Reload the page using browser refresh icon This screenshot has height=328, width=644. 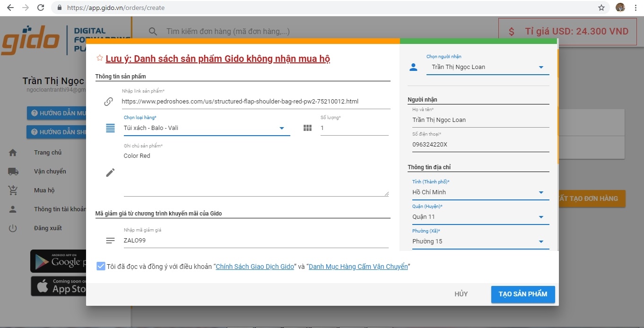(x=41, y=8)
